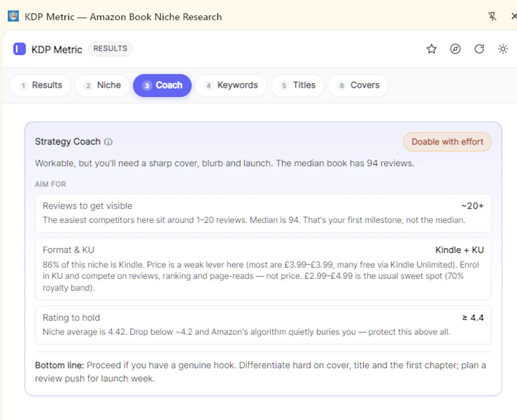This screenshot has height=420, width=517.
Task: Toggle the light/dark theme sun icon
Action: pyautogui.click(x=503, y=49)
